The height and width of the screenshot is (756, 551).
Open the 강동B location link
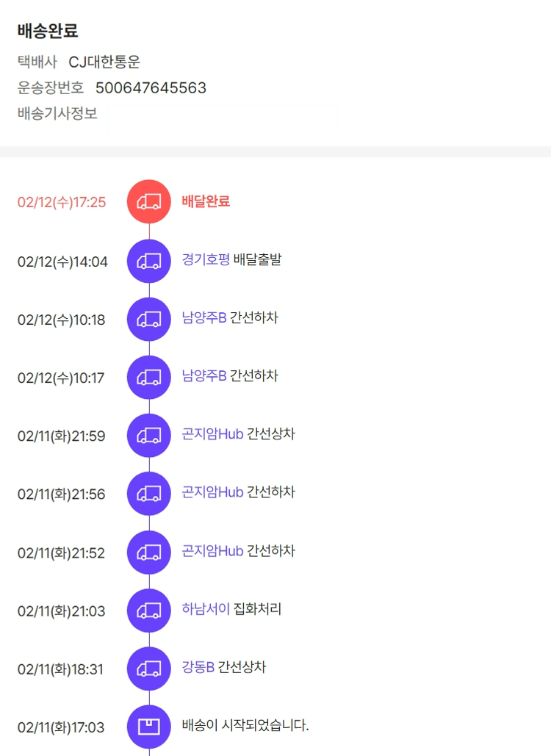click(198, 668)
